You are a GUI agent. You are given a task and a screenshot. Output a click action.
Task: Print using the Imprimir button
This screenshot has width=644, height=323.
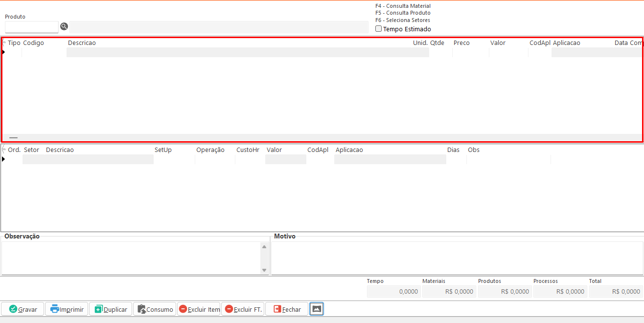coord(67,309)
